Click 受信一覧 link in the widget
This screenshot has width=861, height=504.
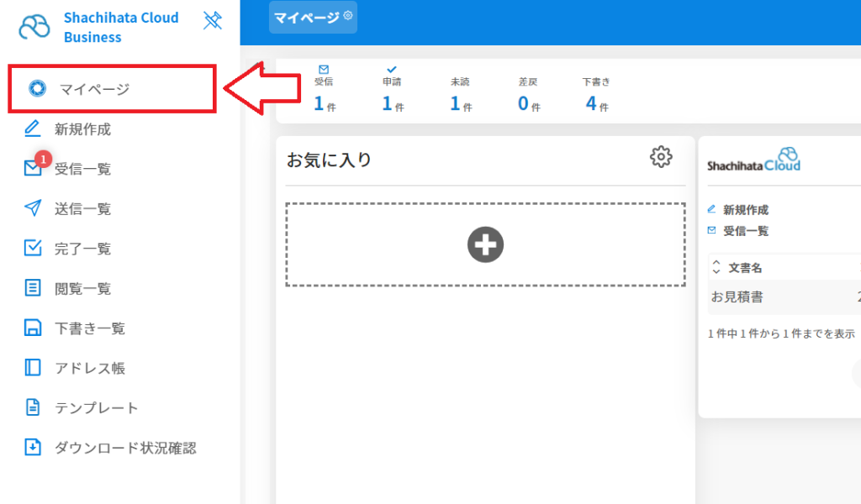(745, 231)
